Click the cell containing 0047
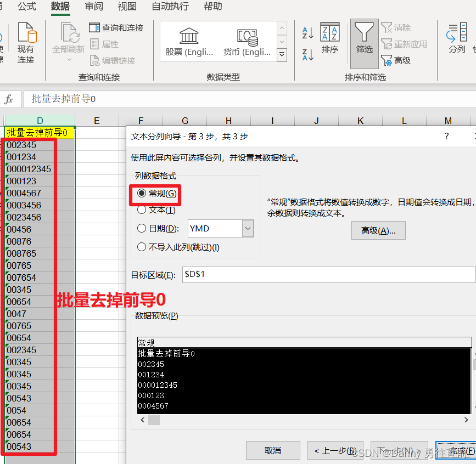This screenshot has height=464, width=476. click(40, 314)
